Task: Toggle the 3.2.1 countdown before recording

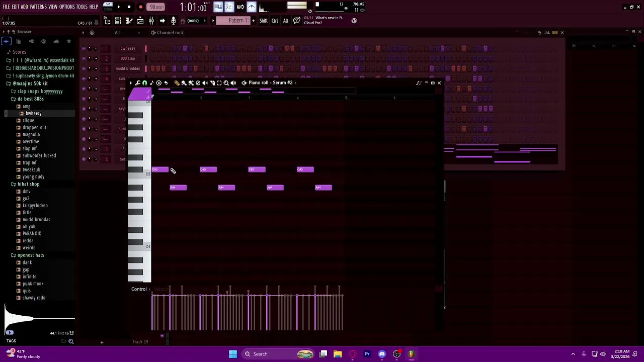Action: tap(229, 7)
